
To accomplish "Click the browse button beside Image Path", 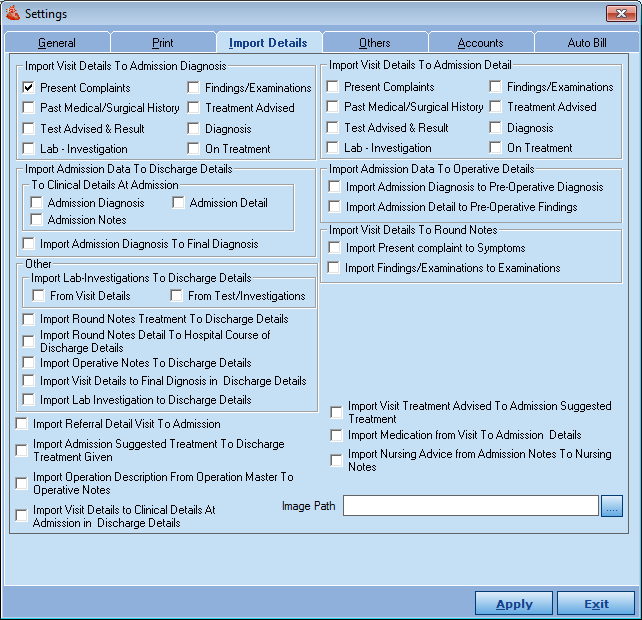I will [x=612, y=506].
